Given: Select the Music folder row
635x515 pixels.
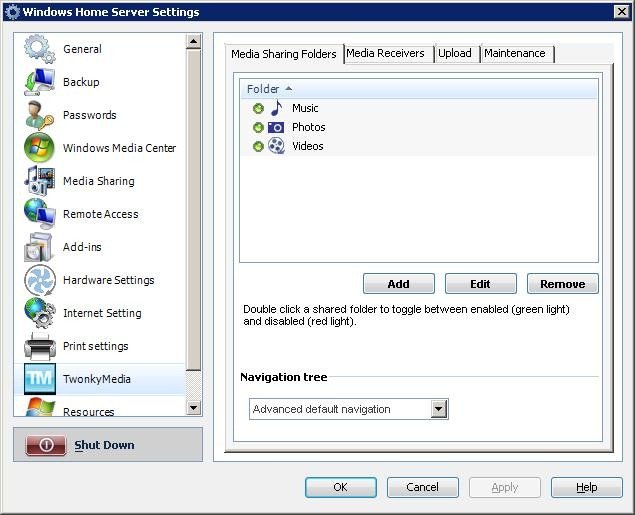Looking at the screenshot, I should [x=419, y=108].
